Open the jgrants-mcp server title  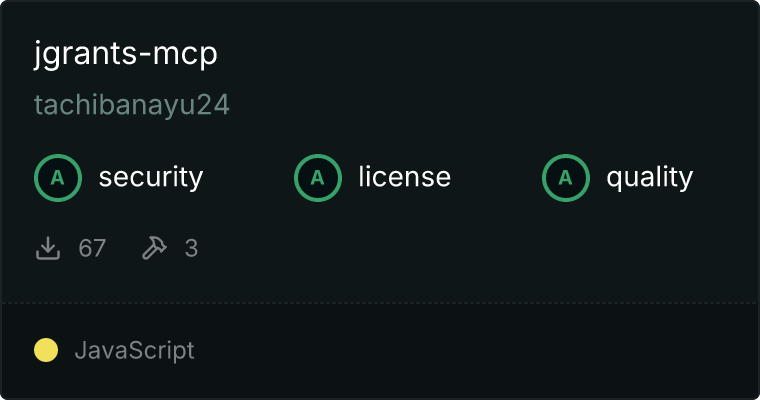[126, 54]
